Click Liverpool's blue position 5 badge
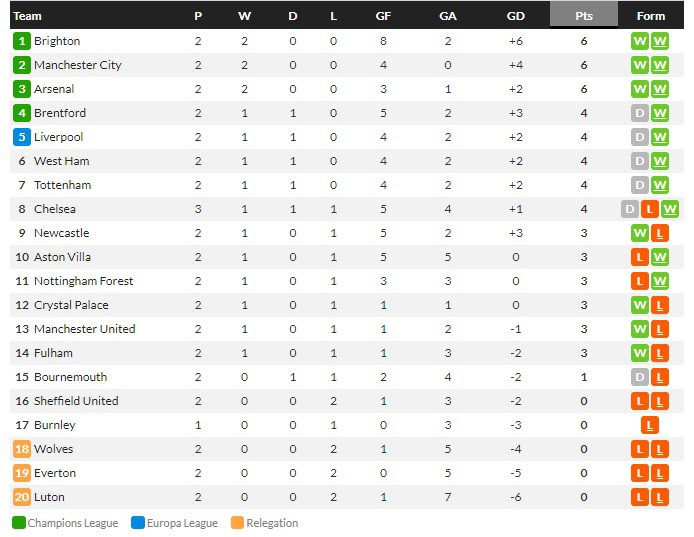Image resolution: width=694 pixels, height=537 pixels. tap(22, 137)
